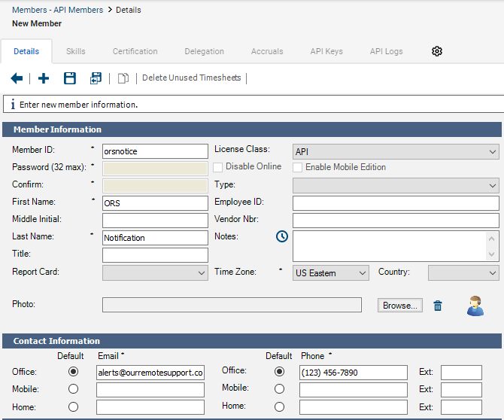This screenshot has width=504, height=420.
Task: Click the Office phone input field
Action: click(354, 373)
